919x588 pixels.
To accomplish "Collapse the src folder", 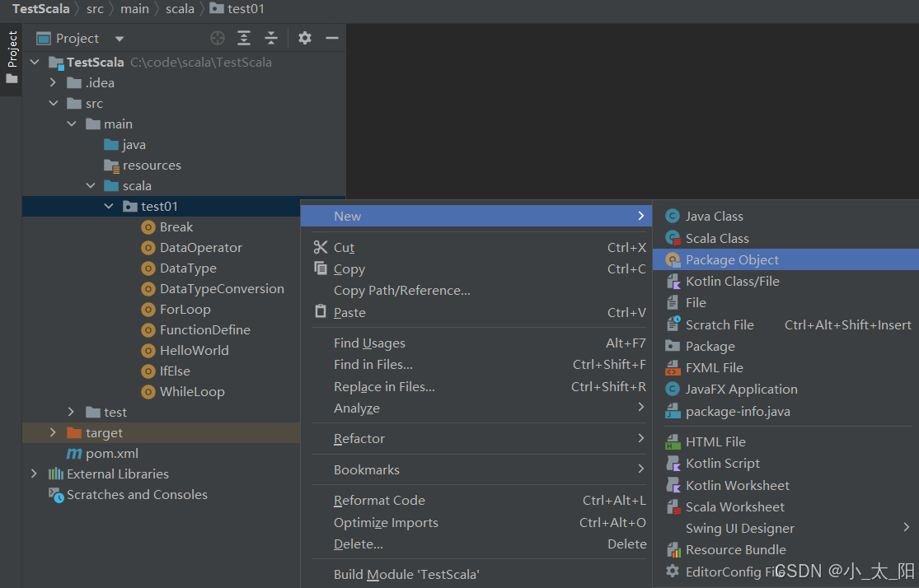I will tap(54, 103).
